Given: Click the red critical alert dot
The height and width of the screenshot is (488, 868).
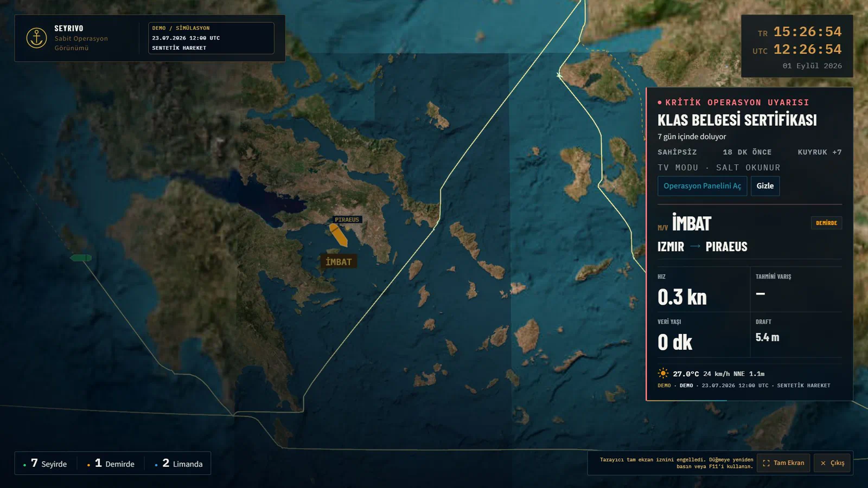Looking at the screenshot, I should [660, 102].
